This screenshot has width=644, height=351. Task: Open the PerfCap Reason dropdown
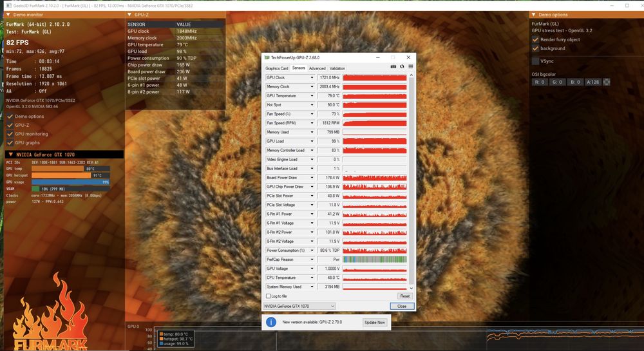(x=312, y=260)
